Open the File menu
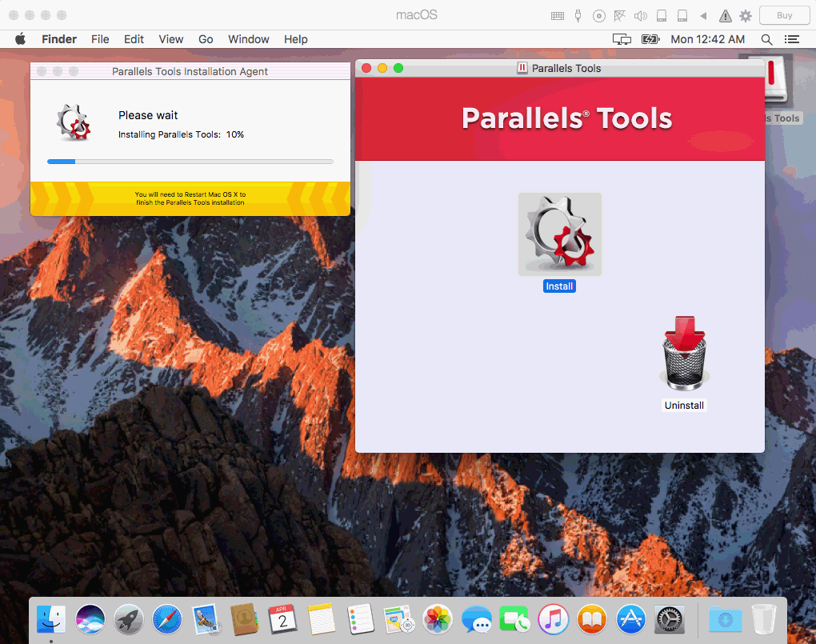The width and height of the screenshot is (816, 644). point(100,39)
